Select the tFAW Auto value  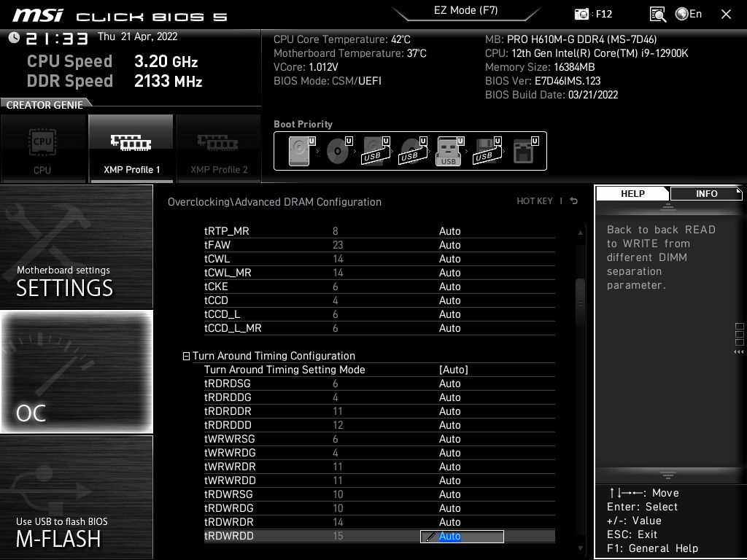point(449,245)
